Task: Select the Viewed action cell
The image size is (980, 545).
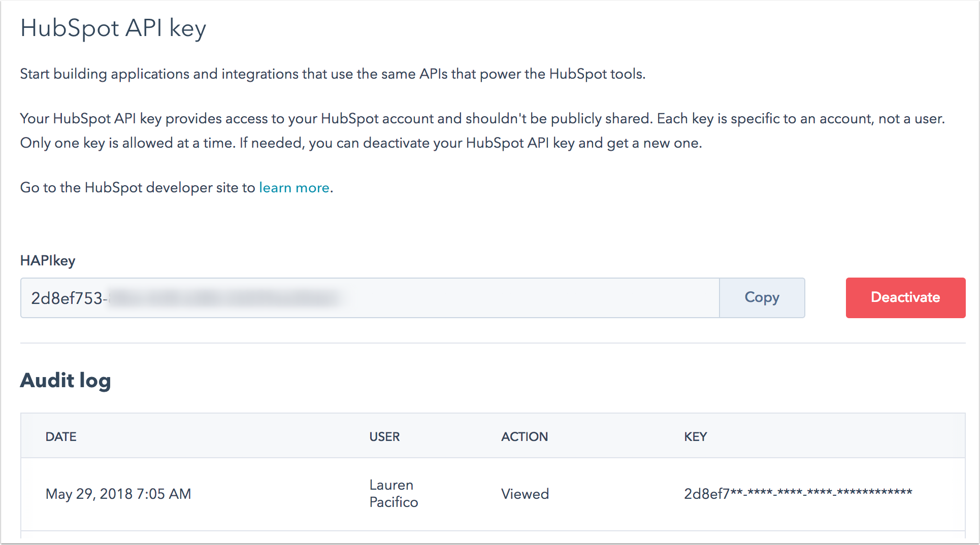Action: pyautogui.click(x=525, y=494)
